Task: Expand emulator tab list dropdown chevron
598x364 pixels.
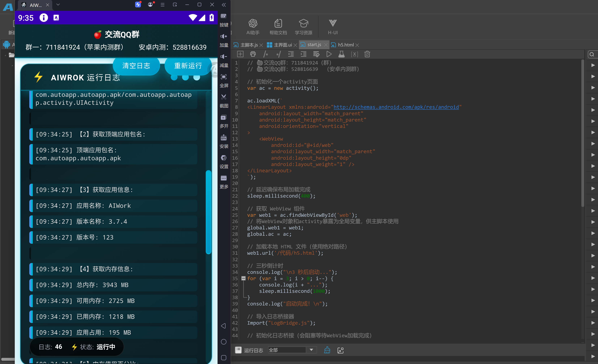Action: pos(58,4)
